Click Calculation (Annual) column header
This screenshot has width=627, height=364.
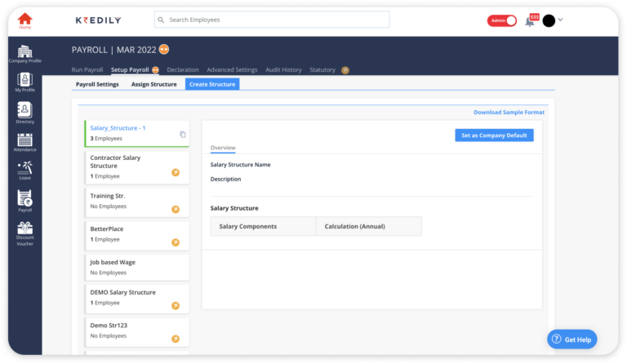(x=369, y=226)
